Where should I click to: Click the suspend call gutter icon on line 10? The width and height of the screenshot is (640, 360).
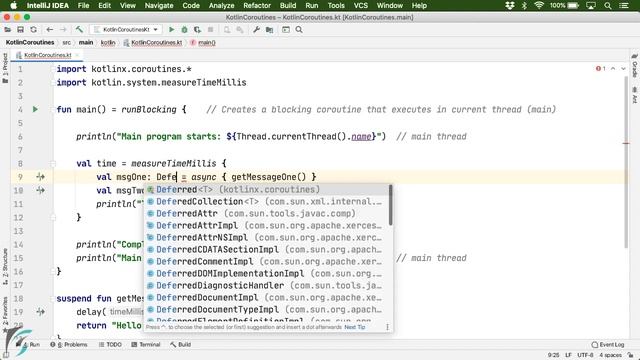pos(40,190)
